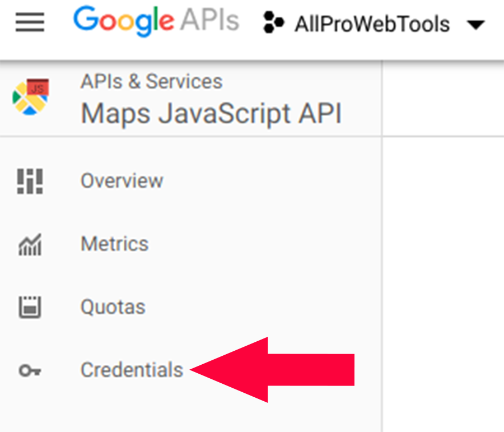This screenshot has width=504, height=432.
Task: Click the Quotas calendar icon
Action: point(30,307)
